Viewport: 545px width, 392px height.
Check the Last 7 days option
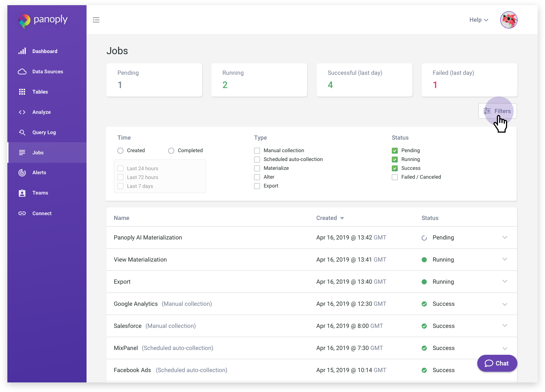click(x=120, y=186)
